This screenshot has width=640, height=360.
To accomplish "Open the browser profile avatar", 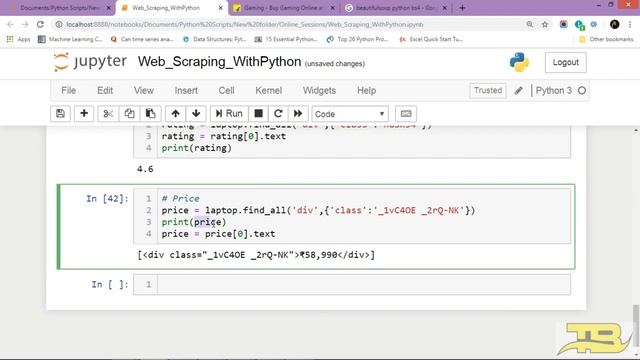I will pos(614,24).
